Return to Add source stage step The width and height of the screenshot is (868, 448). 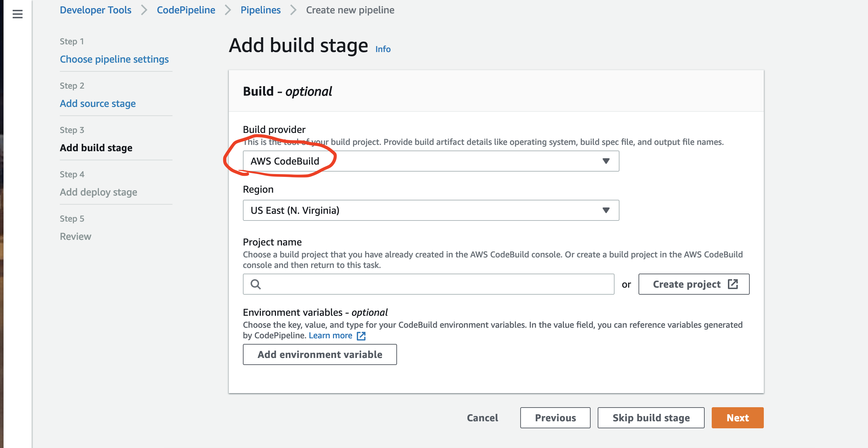[98, 103]
